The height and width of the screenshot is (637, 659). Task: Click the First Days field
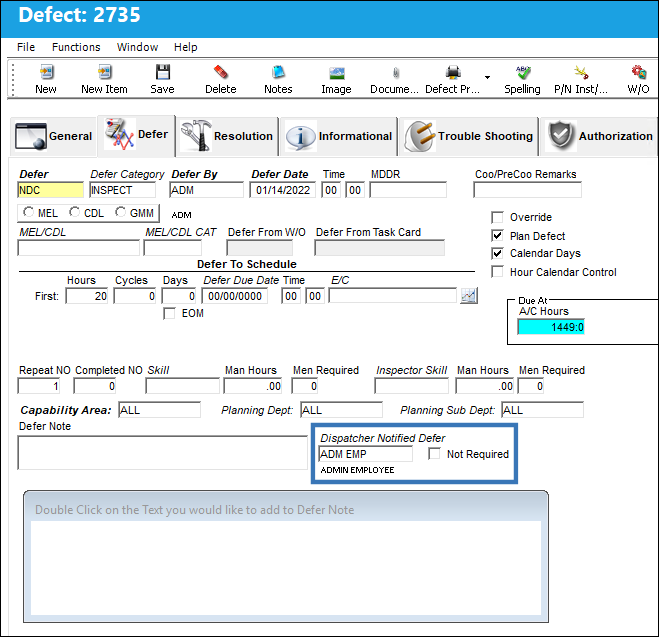[x=179, y=296]
